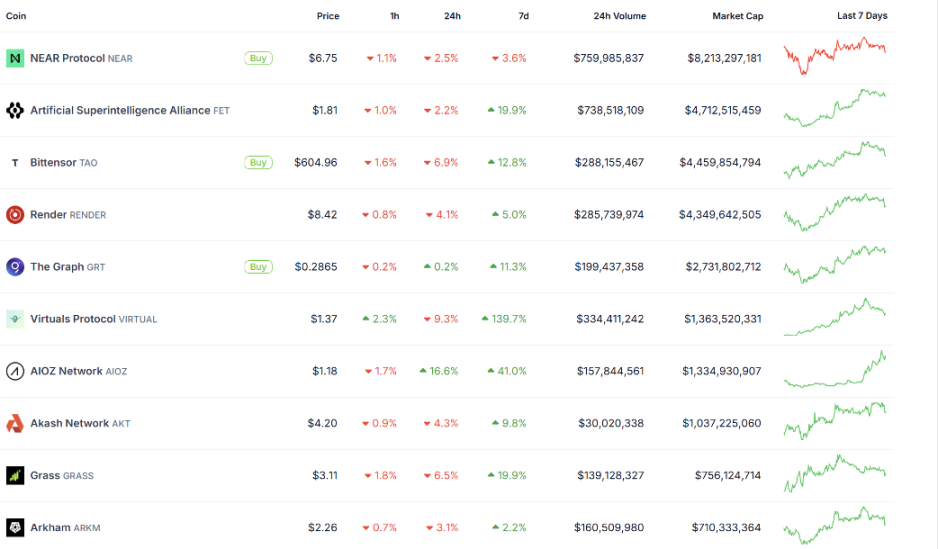938x549 pixels.
Task: Click the Artificial Superintelligence Alliance logo icon
Action: click(15, 110)
